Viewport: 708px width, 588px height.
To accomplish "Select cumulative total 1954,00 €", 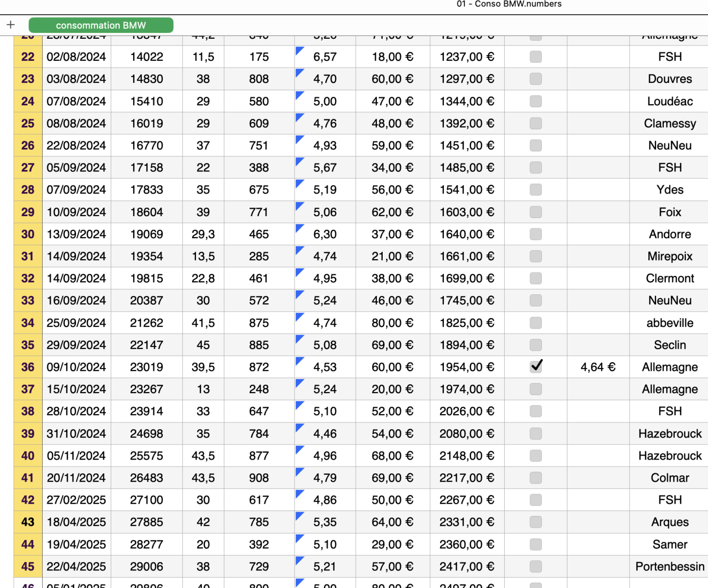I will (467, 367).
